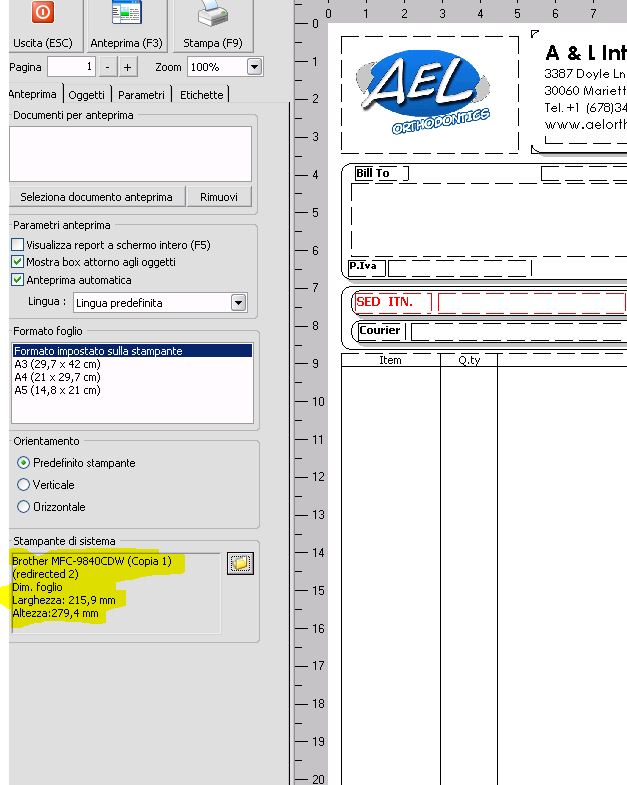Screen dimensions: 627x785
Task: Disable Anteprima automatica checkbox
Action: (x=18, y=280)
